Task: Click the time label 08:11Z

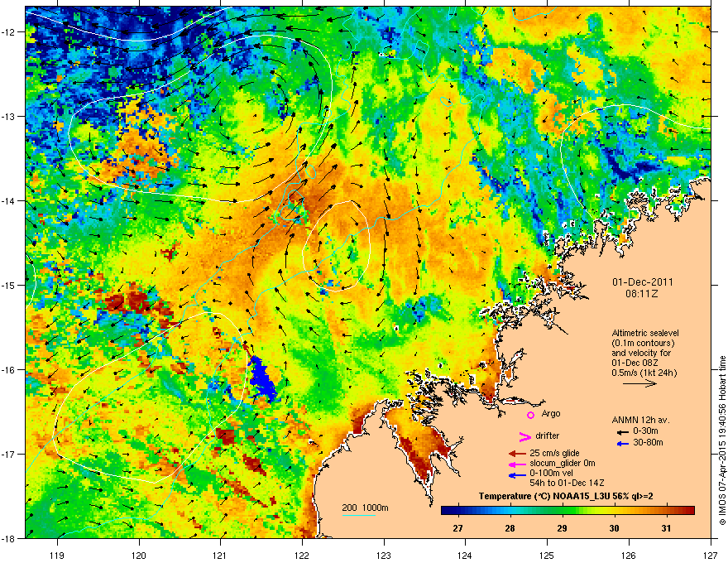Action: (642, 294)
